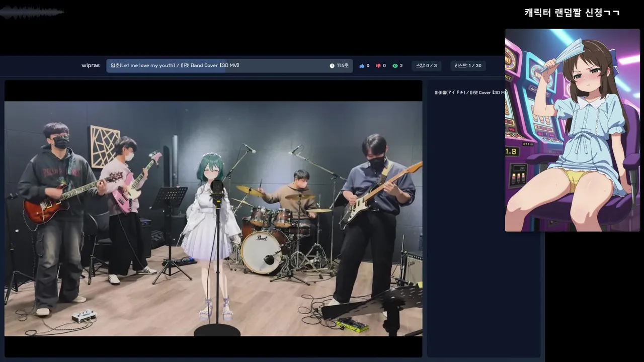
Task: Click the clock icon beside 114초
Action: tap(332, 66)
